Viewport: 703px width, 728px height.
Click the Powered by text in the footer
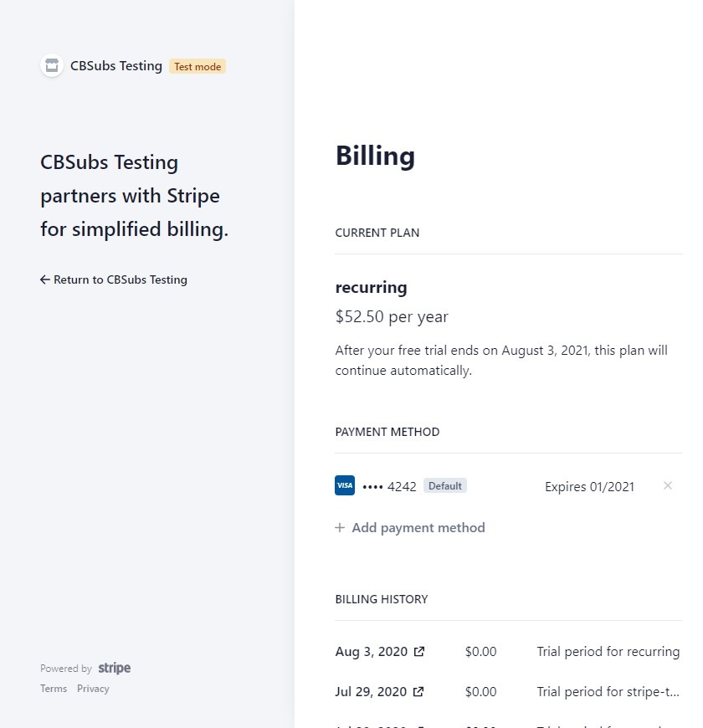[66, 669]
